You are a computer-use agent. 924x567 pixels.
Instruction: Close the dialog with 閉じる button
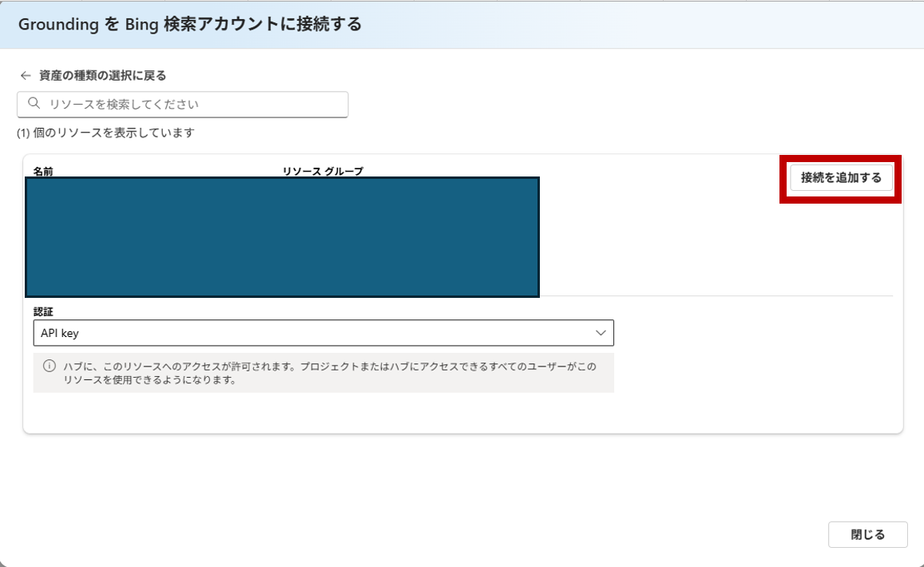coord(867,534)
